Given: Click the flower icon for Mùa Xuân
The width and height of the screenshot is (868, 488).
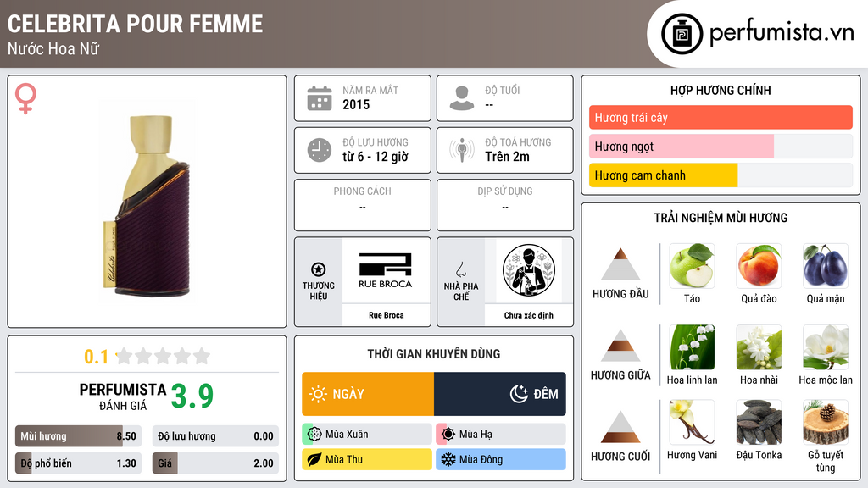Looking at the screenshot, I should [314, 435].
